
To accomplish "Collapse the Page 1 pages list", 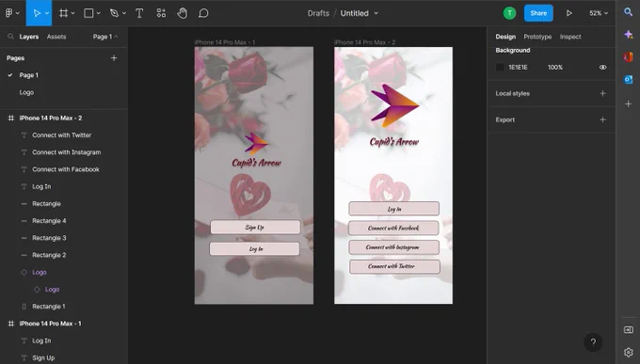I will click(105, 37).
